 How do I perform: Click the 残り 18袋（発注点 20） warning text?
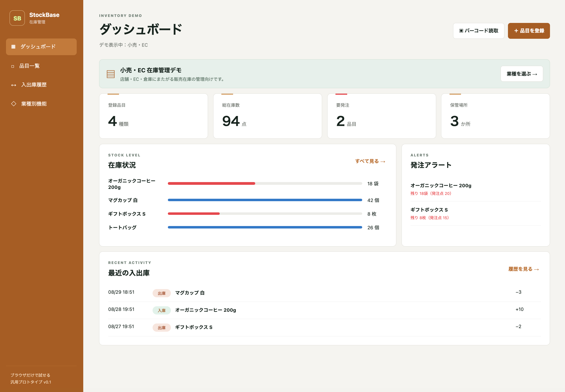[x=431, y=194]
